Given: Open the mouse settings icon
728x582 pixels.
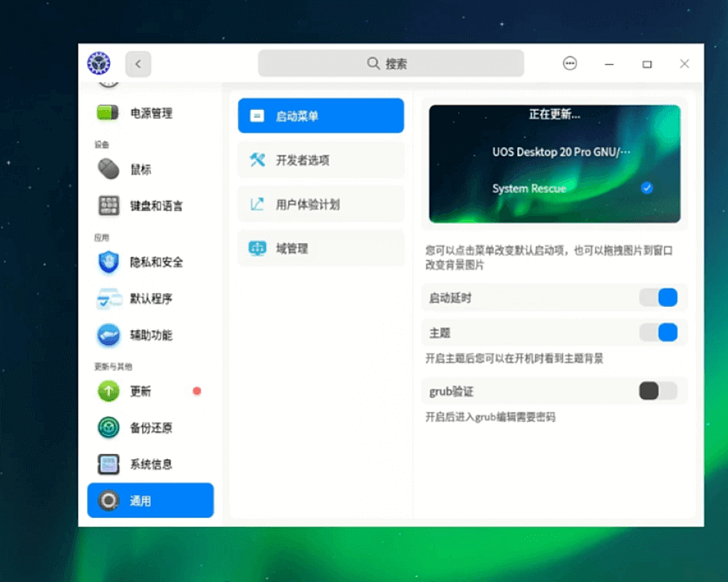Looking at the screenshot, I should (x=108, y=170).
